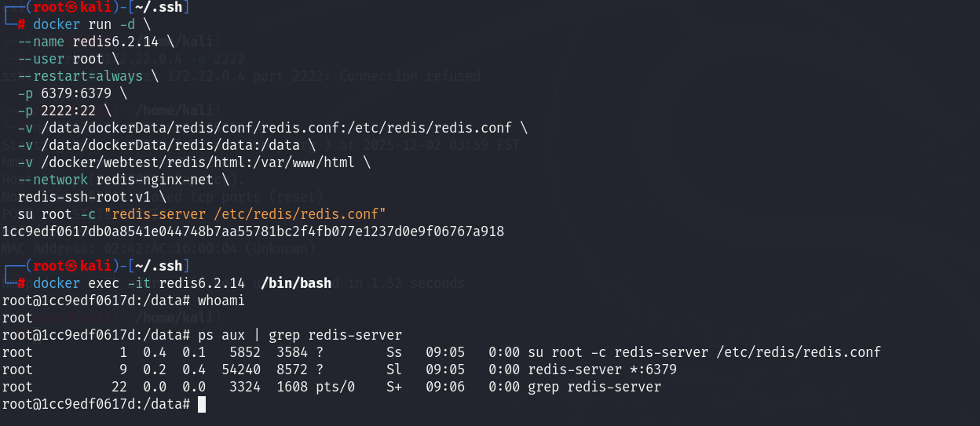Image resolution: width=980 pixels, height=426 pixels.
Task: Select the 6379:6379 port mapping
Action: point(75,93)
